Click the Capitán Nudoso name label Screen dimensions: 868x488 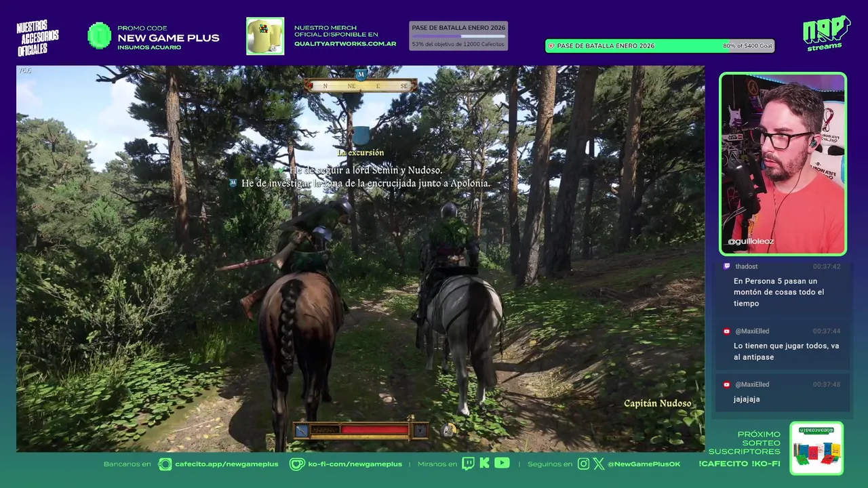point(658,403)
